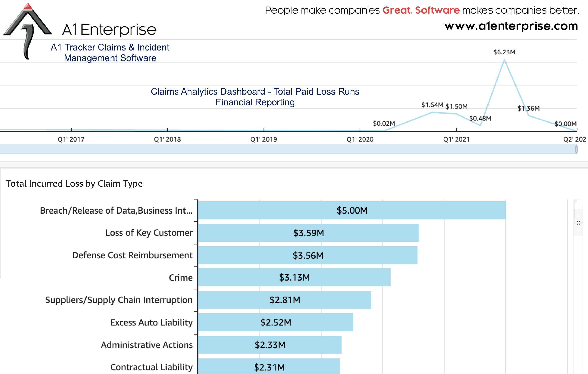Select the Crime $3.13M bar
The width and height of the screenshot is (588, 374).
click(x=294, y=277)
